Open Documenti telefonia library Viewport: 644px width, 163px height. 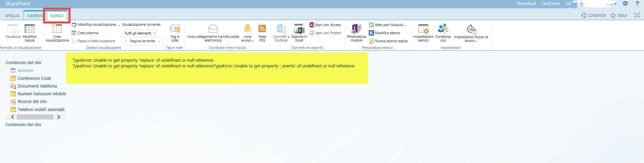tap(37, 86)
